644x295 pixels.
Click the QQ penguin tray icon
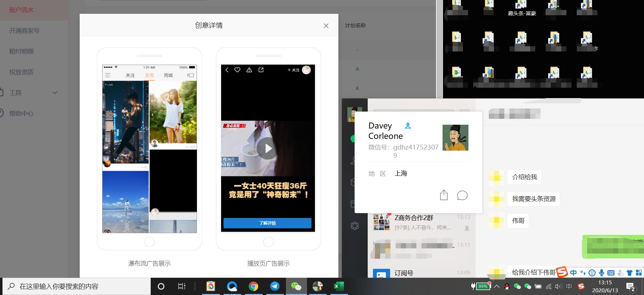point(507,286)
